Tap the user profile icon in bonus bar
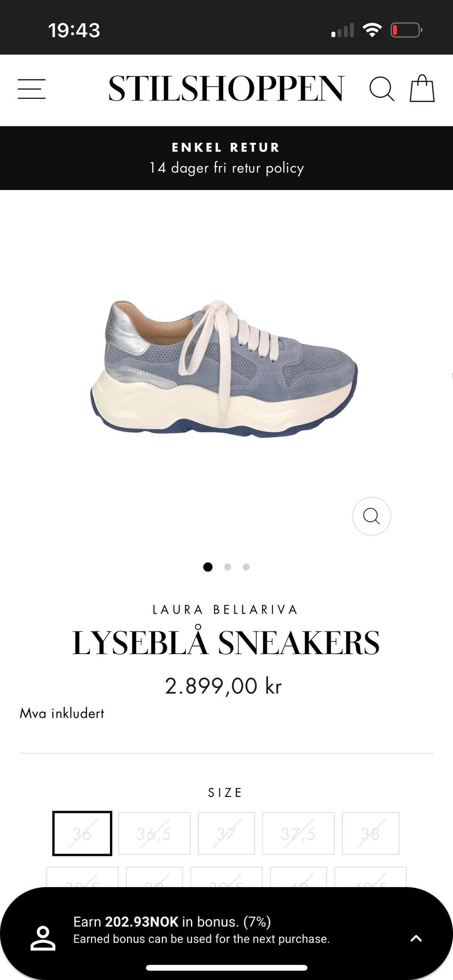This screenshot has width=453, height=980. point(43,938)
